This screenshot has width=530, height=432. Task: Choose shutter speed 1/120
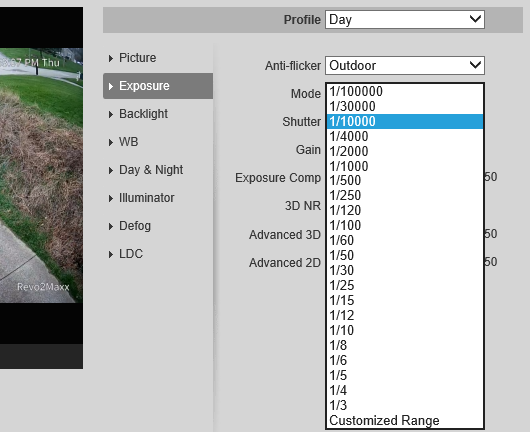[405, 210]
